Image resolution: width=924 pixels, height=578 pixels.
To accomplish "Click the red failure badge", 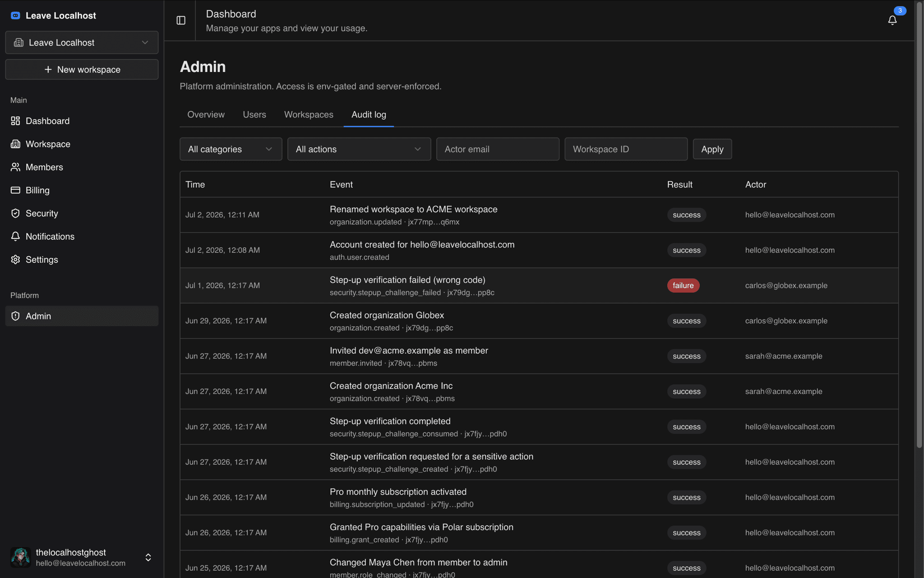I will 683,285.
